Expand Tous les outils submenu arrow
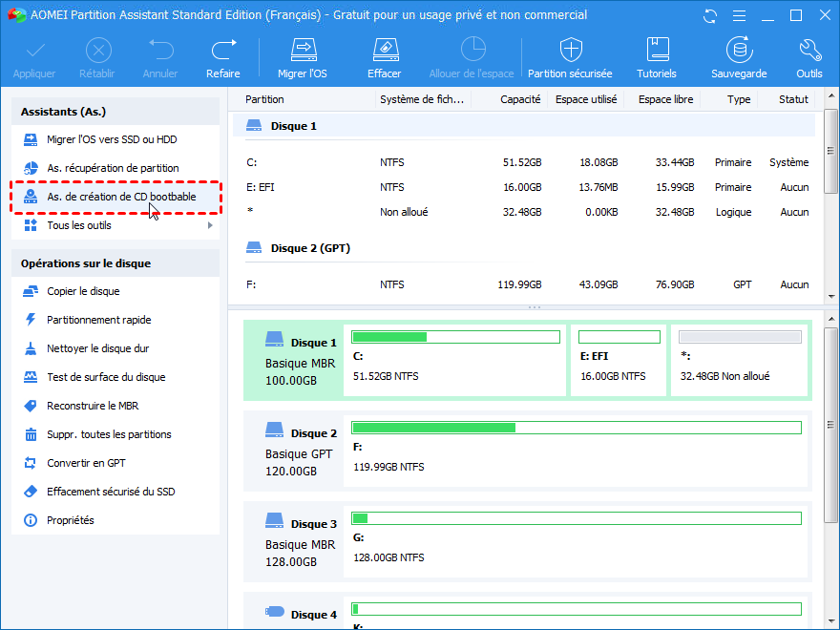 211,225
